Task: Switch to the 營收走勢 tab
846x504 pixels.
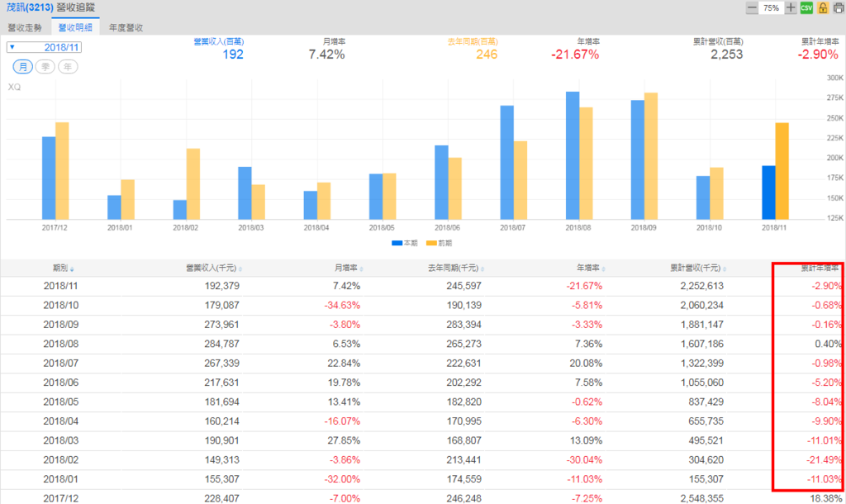Action: [25, 27]
